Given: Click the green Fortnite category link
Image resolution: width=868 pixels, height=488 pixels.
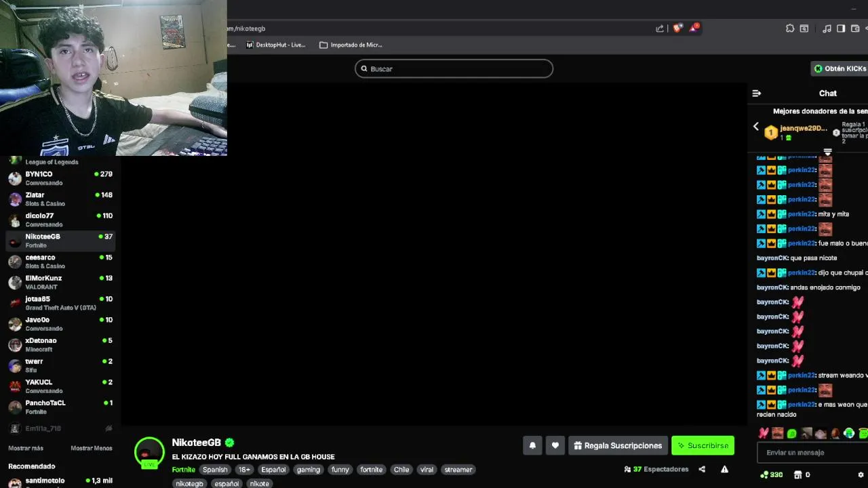Looking at the screenshot, I should (x=183, y=470).
